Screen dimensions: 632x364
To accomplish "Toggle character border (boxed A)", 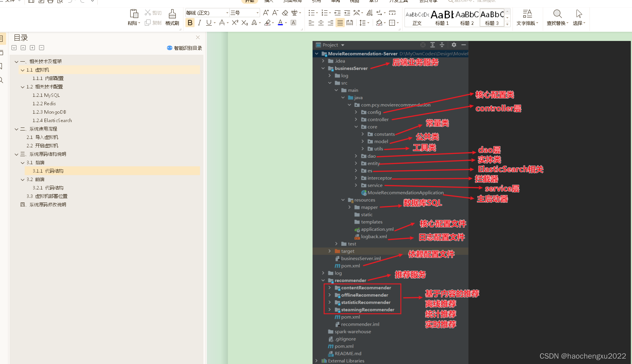I will (293, 23).
